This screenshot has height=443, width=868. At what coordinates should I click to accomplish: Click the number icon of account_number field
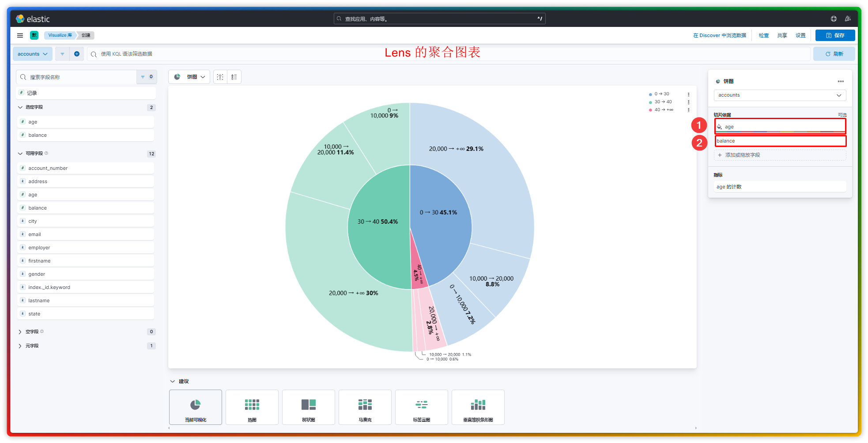(x=23, y=168)
